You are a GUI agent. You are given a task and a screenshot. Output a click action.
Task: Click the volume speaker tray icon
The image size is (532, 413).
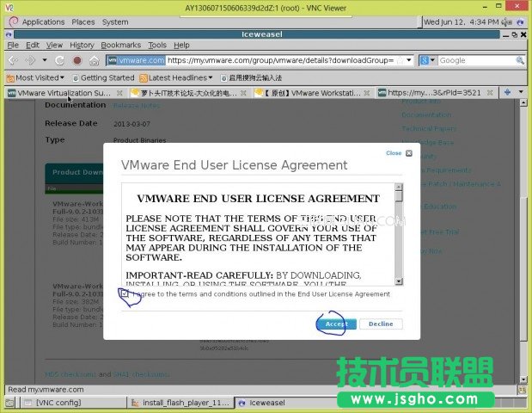click(507, 22)
